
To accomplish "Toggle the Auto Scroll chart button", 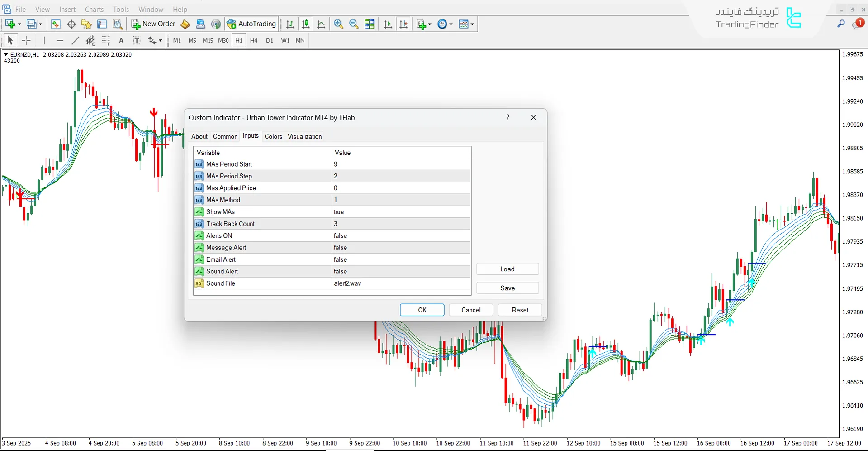I will (x=388, y=24).
